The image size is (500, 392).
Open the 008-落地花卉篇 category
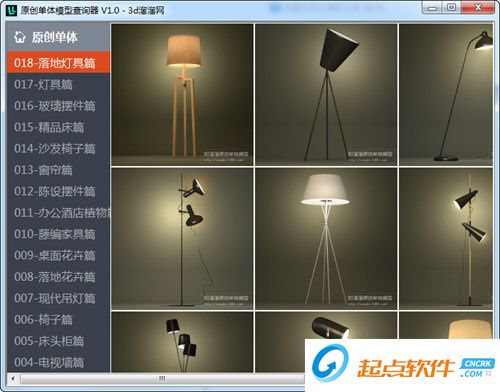[59, 277]
